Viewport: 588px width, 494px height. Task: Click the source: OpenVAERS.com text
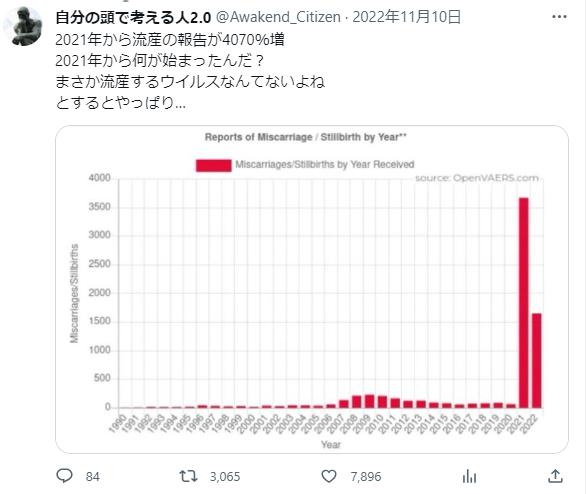(477, 178)
